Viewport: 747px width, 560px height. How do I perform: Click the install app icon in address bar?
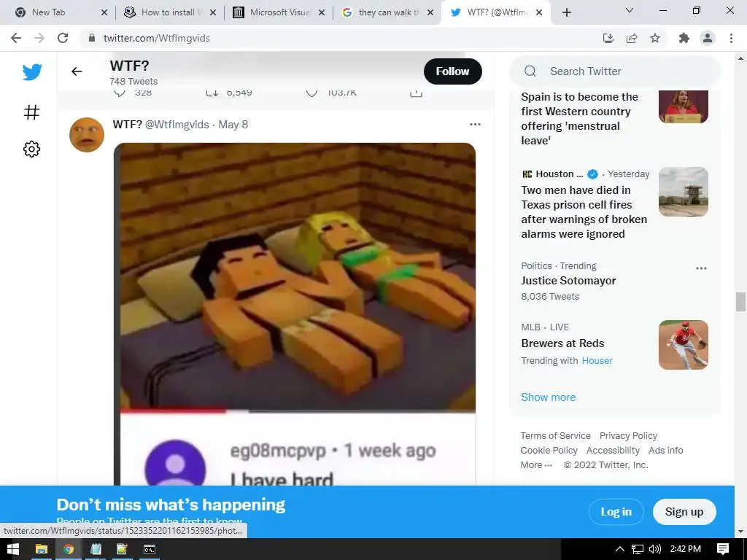[x=608, y=38]
